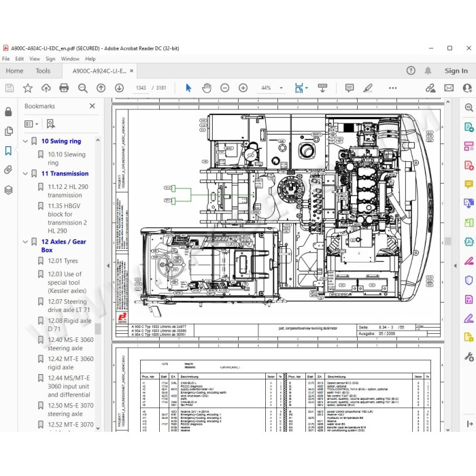
Task: Open 12.01 Tyres bookmark
Action: pyautogui.click(x=63, y=260)
